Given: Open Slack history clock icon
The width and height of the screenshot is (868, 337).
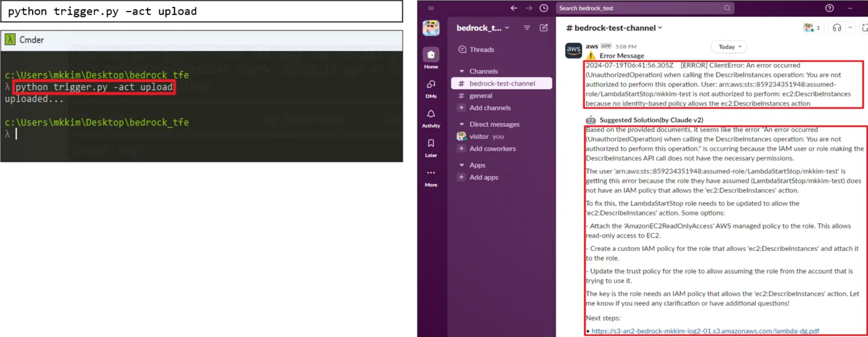Looking at the screenshot, I should [544, 8].
